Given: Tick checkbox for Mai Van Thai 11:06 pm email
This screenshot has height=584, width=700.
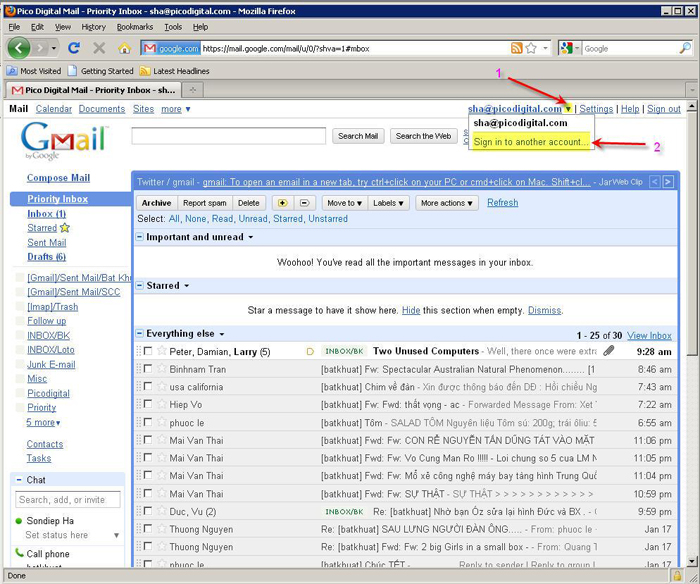Looking at the screenshot, I should point(148,440).
